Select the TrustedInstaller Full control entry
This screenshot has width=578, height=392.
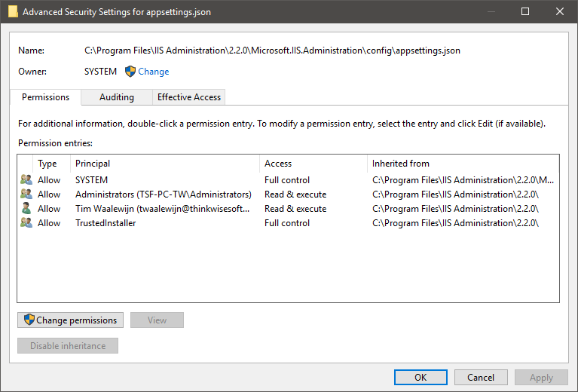(106, 223)
